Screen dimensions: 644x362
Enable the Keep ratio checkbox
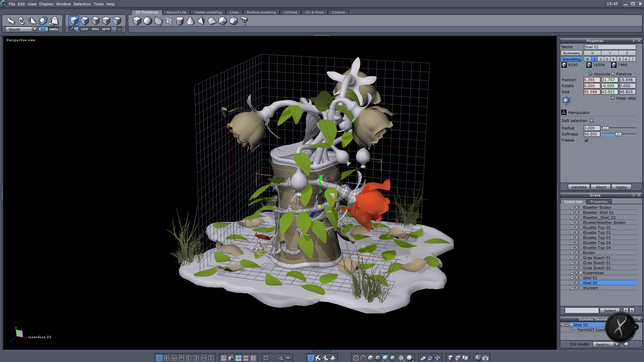[613, 98]
